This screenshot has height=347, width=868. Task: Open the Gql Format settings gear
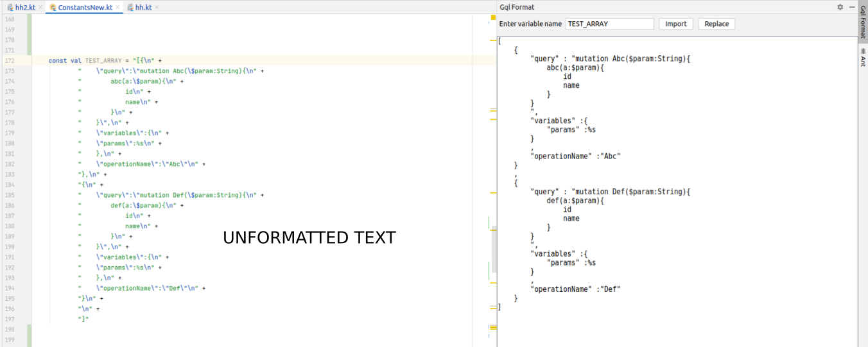(840, 7)
